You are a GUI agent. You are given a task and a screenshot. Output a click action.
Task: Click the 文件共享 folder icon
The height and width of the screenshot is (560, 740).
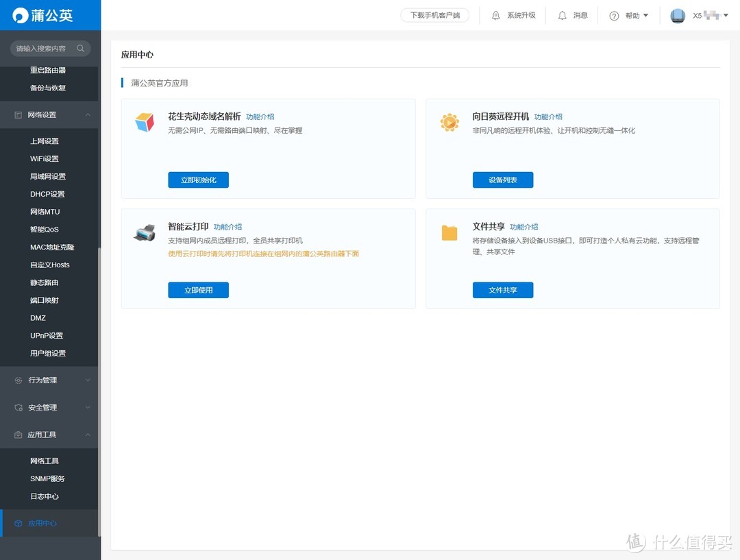(449, 232)
